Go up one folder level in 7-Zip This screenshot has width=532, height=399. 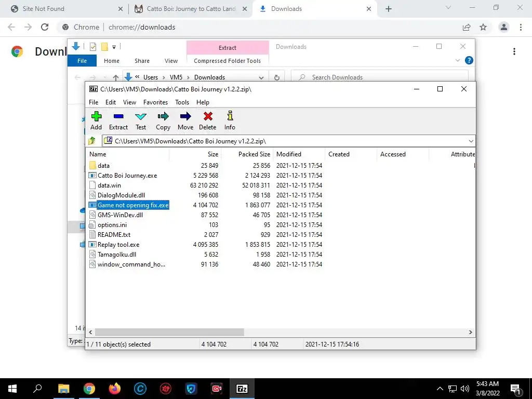(92, 141)
